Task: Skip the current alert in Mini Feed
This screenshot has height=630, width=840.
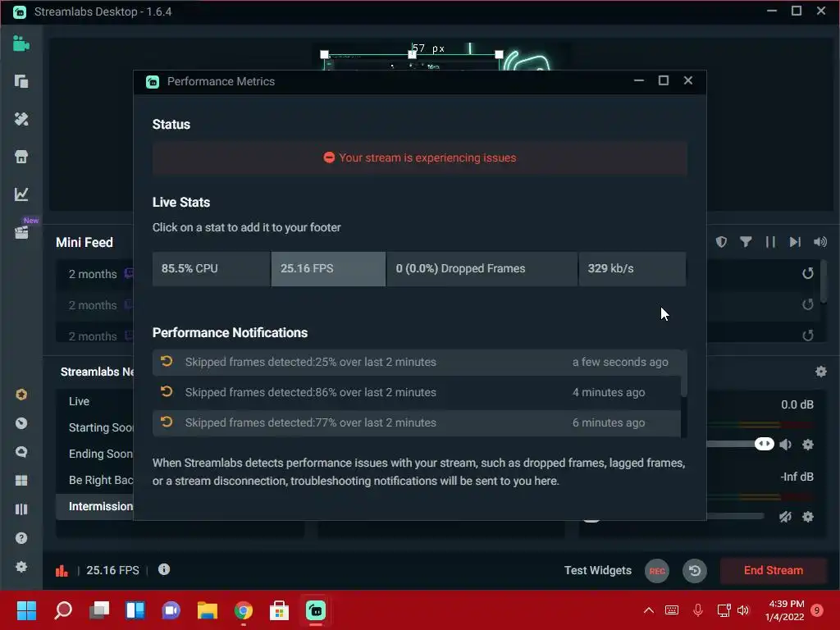Action: pyautogui.click(x=794, y=242)
